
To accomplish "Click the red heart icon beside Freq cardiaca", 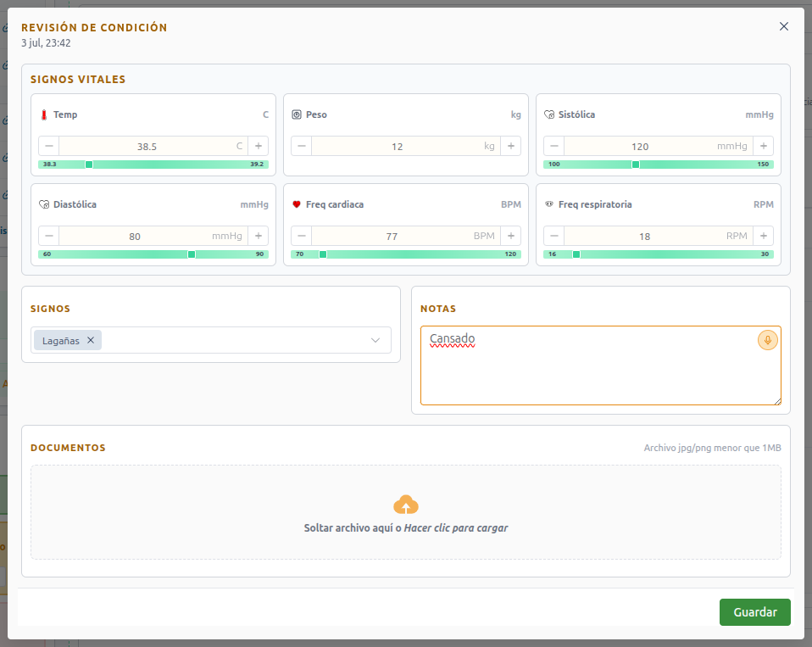I will 296,204.
